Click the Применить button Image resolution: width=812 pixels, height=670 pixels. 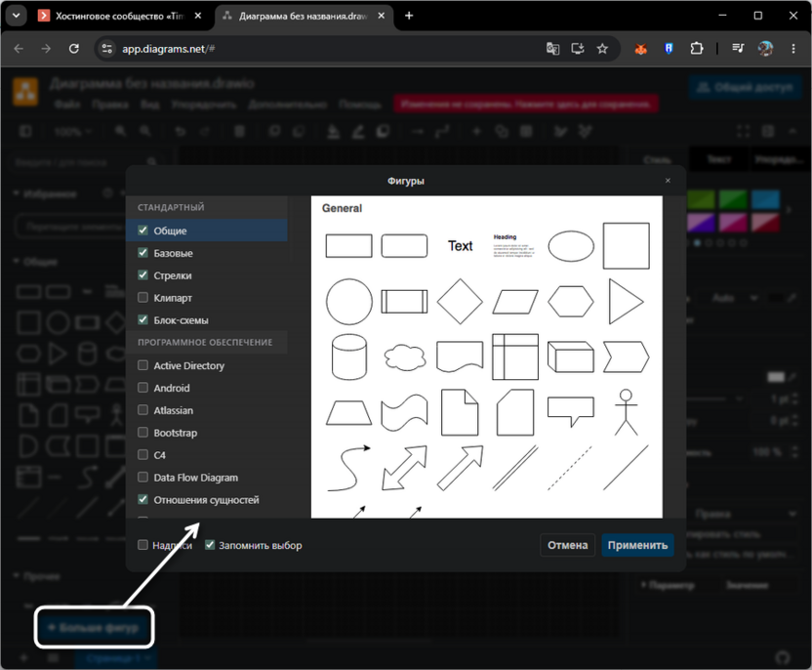click(x=637, y=545)
